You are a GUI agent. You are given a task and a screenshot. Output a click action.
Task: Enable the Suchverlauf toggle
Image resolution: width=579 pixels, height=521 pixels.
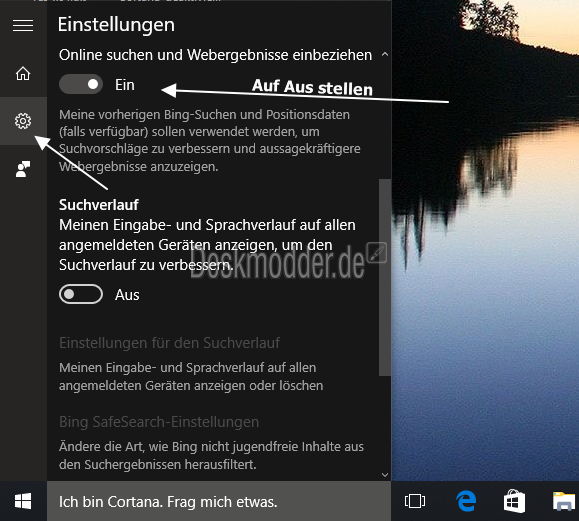tap(81, 294)
